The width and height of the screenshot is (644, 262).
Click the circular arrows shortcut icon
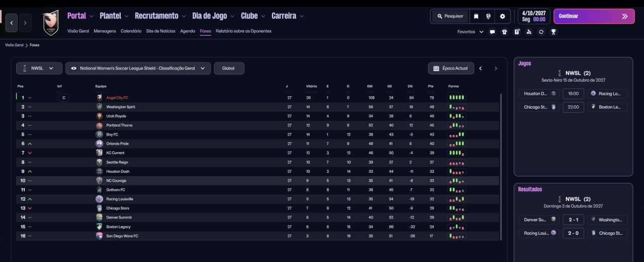pyautogui.click(x=541, y=32)
